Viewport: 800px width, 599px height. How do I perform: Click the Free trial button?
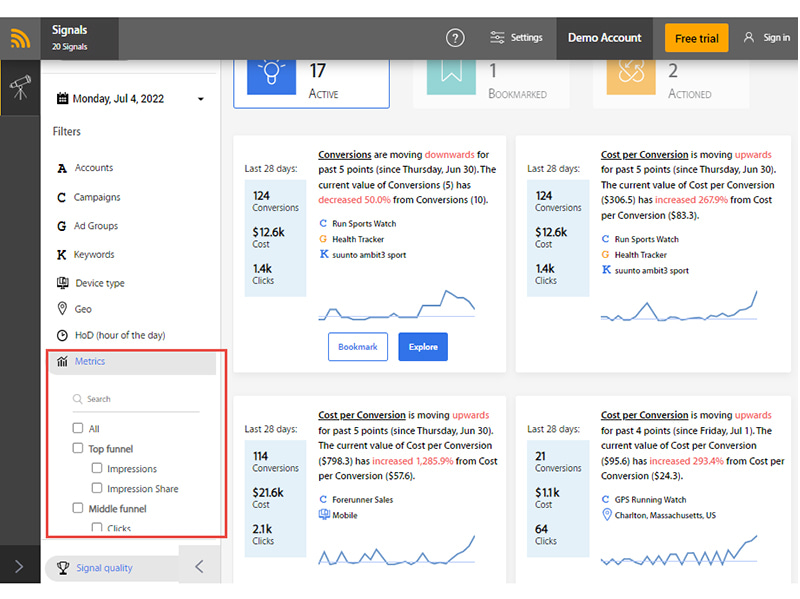click(696, 39)
